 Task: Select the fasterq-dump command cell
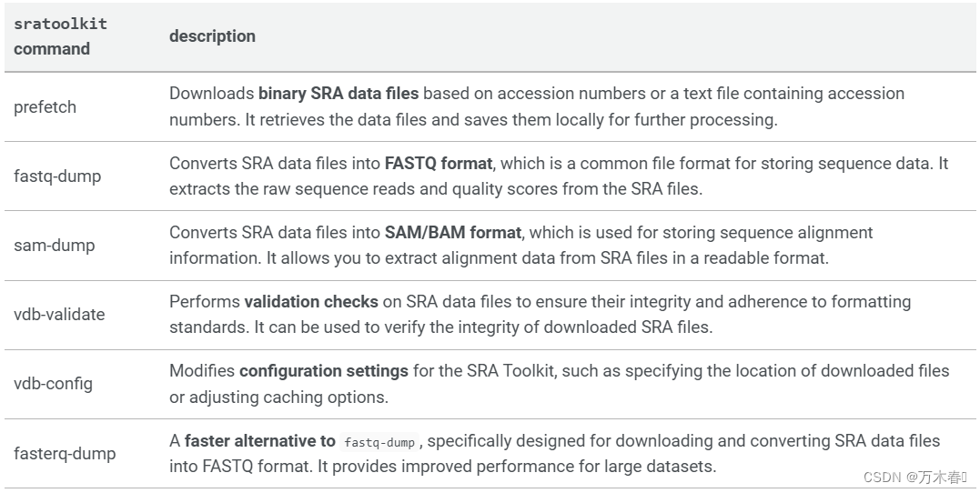coord(65,453)
